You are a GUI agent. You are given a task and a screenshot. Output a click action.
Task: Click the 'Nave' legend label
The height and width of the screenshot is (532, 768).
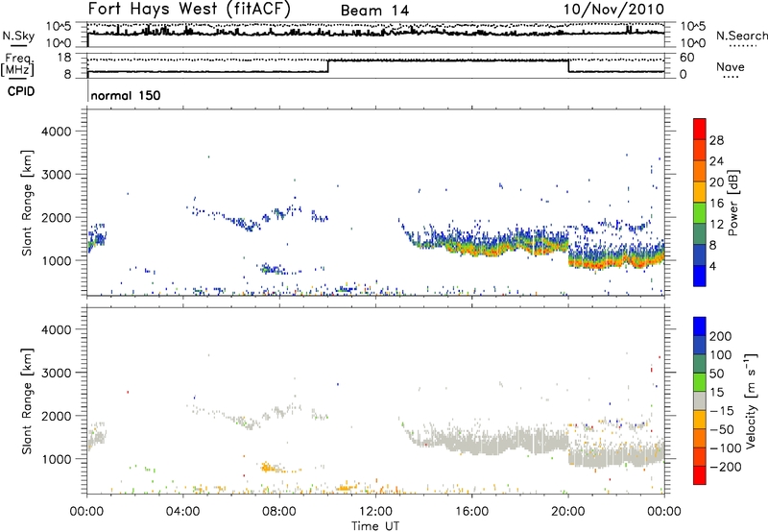(x=730, y=66)
